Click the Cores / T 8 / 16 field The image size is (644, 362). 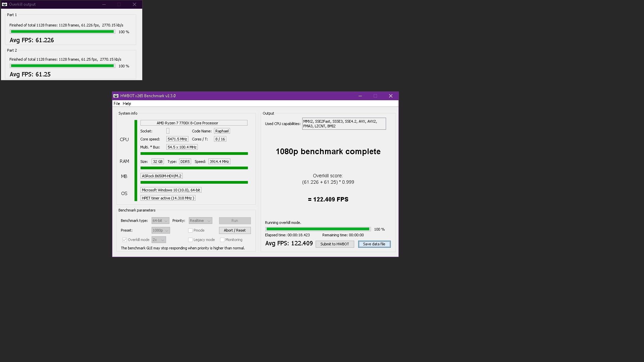220,139
